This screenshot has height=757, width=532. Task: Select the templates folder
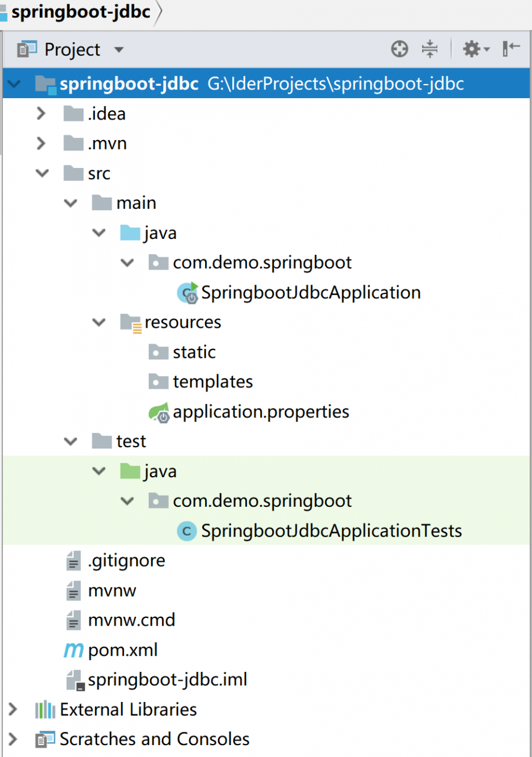click(x=212, y=382)
